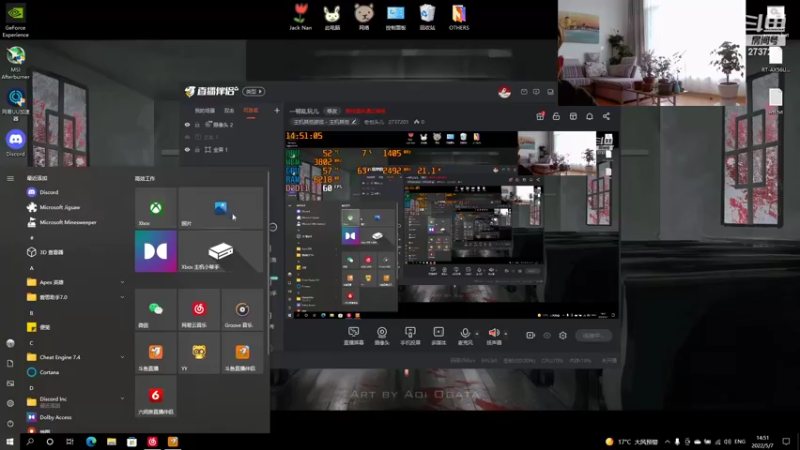Open the Discord desktop shortcut
The height and width of the screenshot is (450, 800).
(x=15, y=143)
